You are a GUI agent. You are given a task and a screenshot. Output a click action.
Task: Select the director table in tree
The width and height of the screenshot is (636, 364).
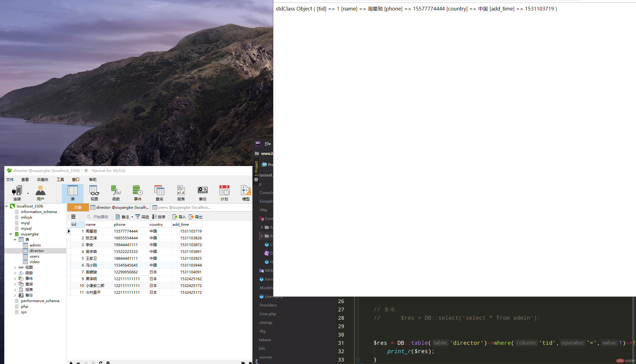[37, 251]
